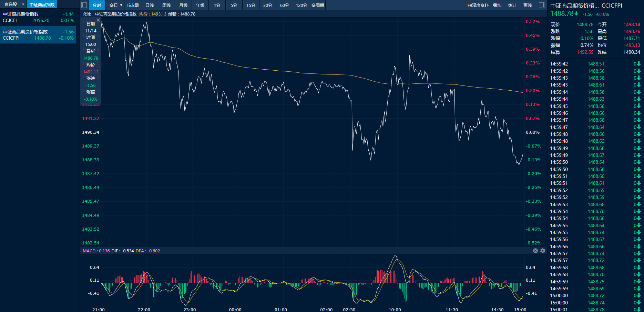Open F9深度资料 detailed info
Viewport: 644px width, 312px height.
tap(478, 5)
